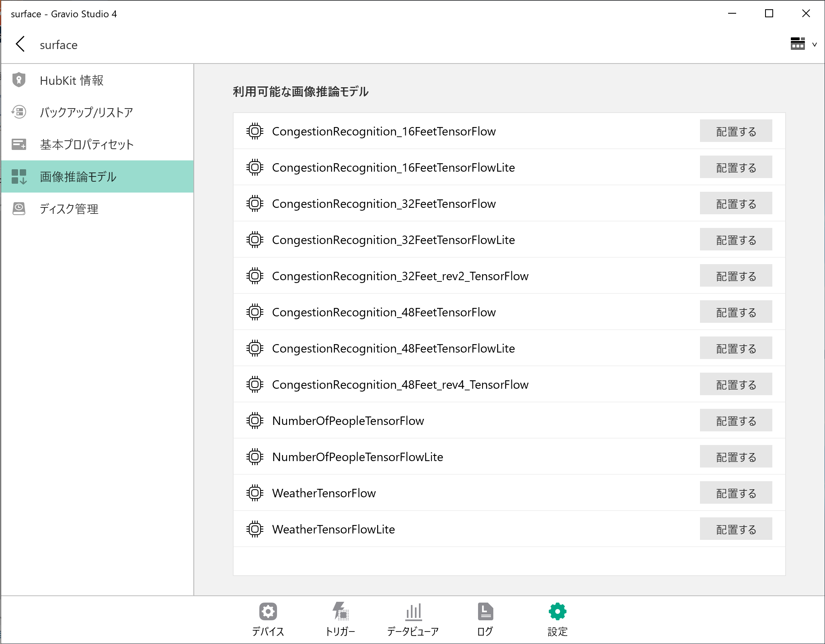Click the 利用可能な画像推論モデル heading
Screen dimensions: 825x644
click(x=301, y=92)
